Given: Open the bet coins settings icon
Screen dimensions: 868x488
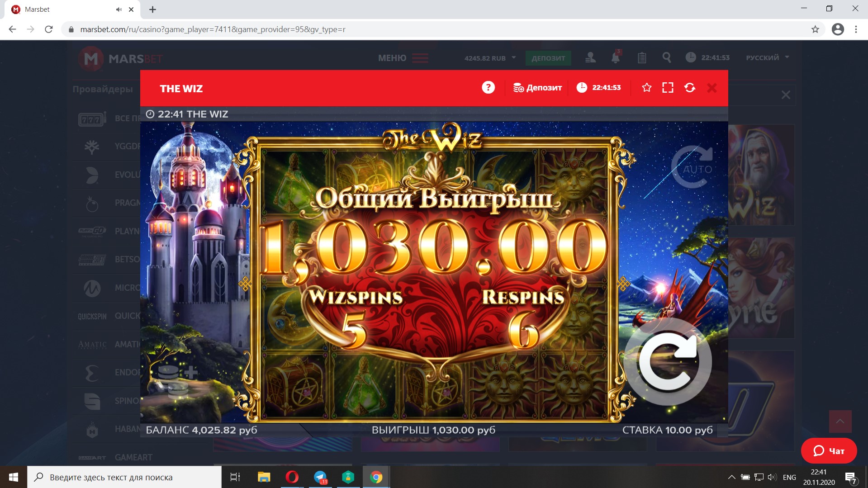Looking at the screenshot, I should 177,381.
